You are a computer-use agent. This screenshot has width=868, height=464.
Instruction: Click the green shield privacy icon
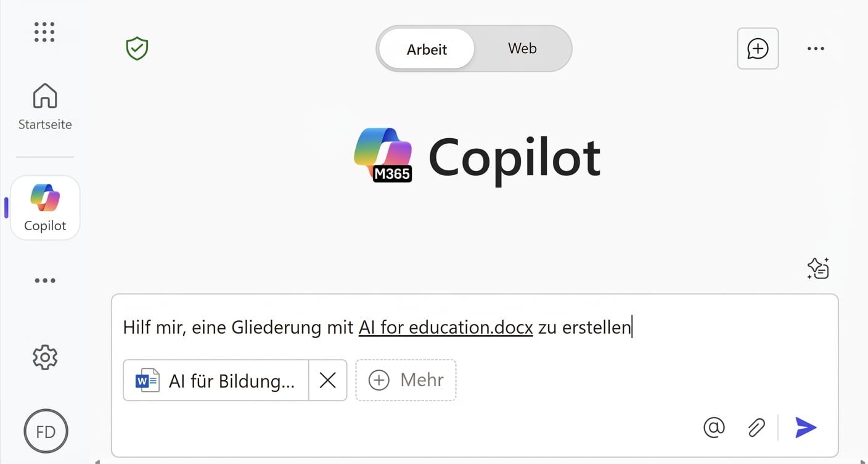click(x=136, y=48)
